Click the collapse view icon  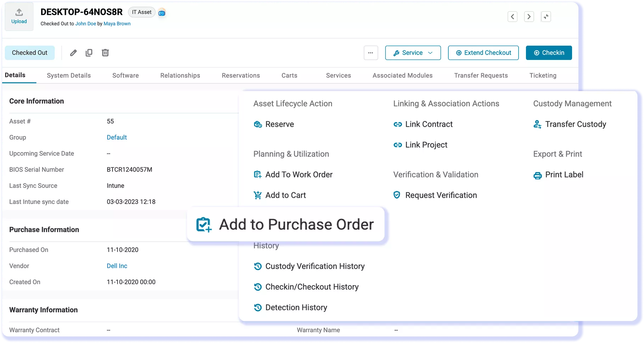pyautogui.click(x=546, y=17)
